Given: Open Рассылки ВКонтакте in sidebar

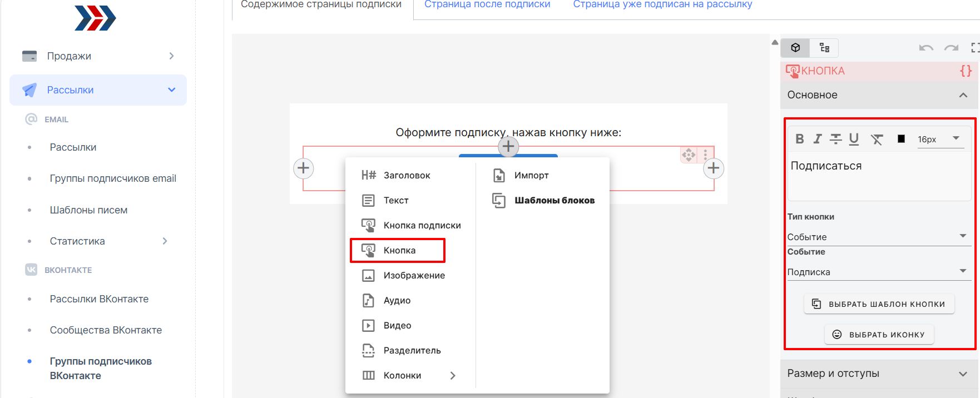Looking at the screenshot, I should pos(99,299).
